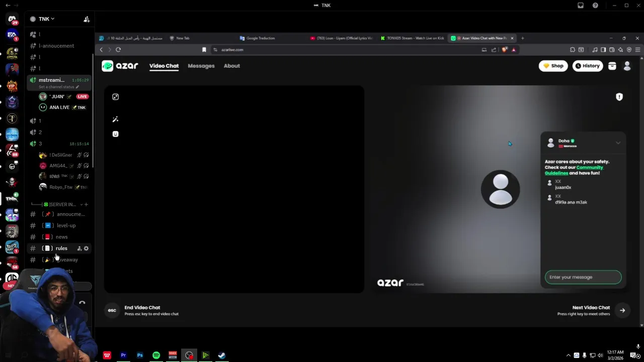Open Azar match History
This screenshot has height=362, width=644.
click(588, 66)
